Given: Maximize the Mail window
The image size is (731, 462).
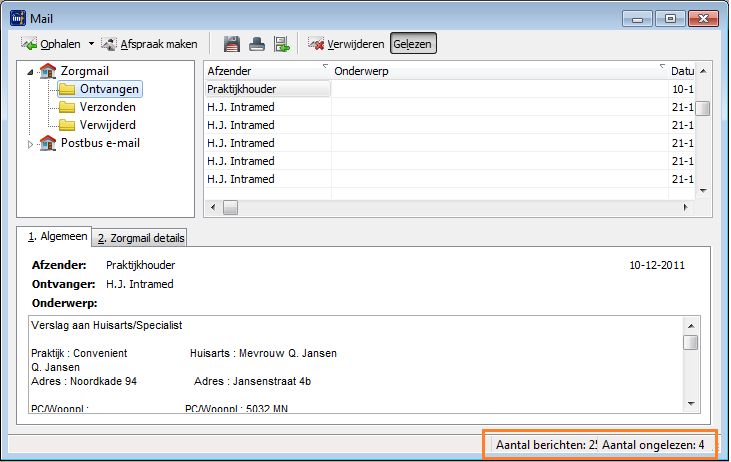Looking at the screenshot, I should coord(670,19).
